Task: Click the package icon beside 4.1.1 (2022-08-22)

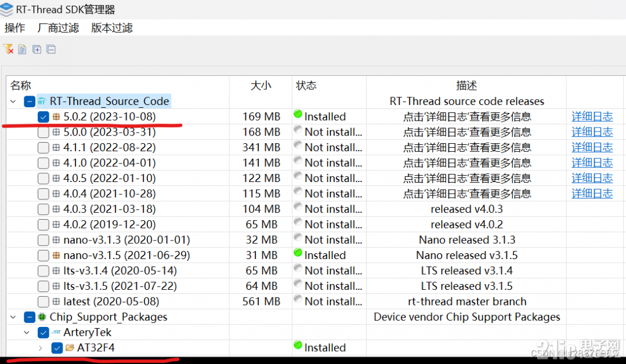Action: 56,148
